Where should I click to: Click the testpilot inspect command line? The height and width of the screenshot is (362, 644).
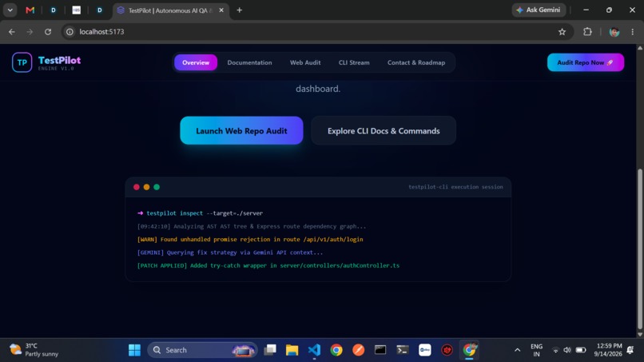(200, 213)
